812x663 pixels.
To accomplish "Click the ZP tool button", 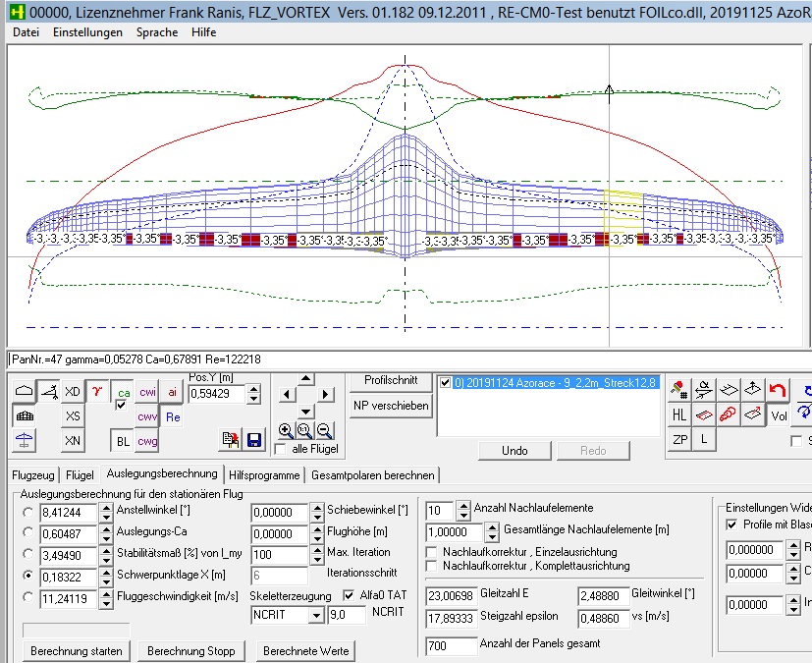I will click(x=679, y=440).
